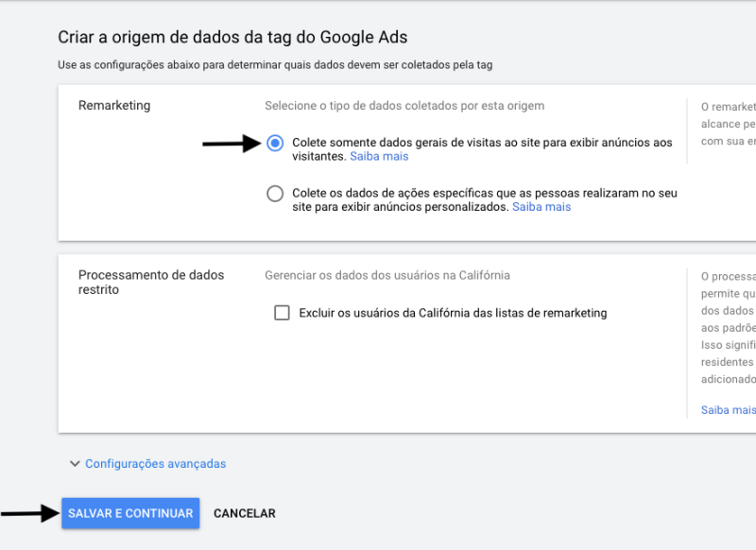Click the black arrow pointing at the save button

[x=27, y=513]
